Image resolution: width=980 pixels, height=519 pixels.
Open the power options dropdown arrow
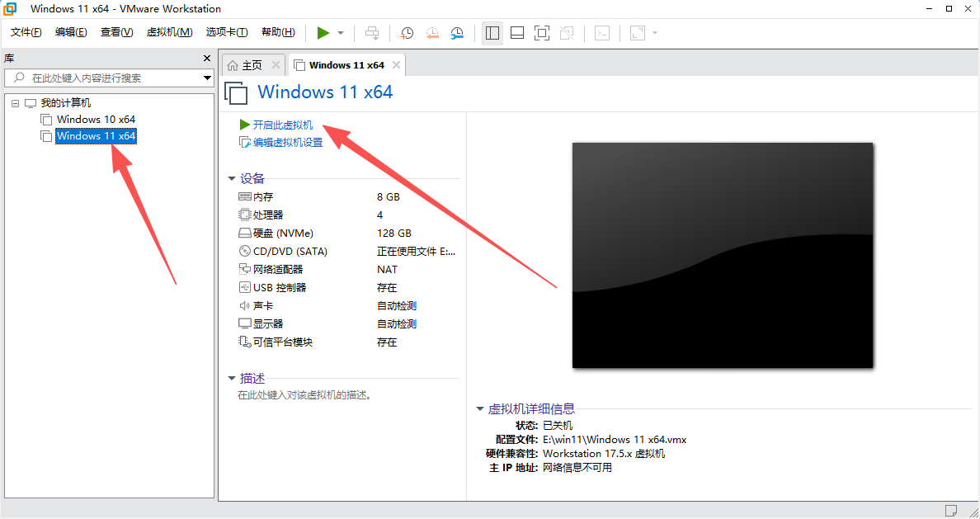tap(341, 33)
